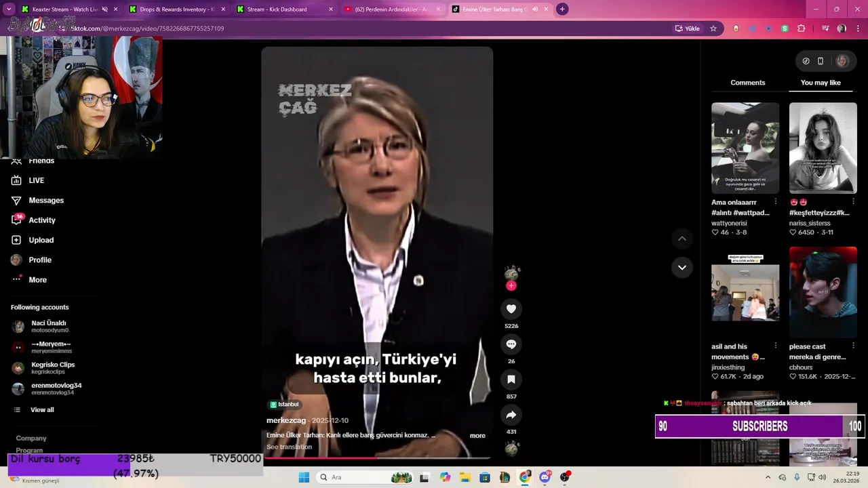Screen dimensions: 868x488
Task: Like the video with the heart icon
Action: click(511, 309)
